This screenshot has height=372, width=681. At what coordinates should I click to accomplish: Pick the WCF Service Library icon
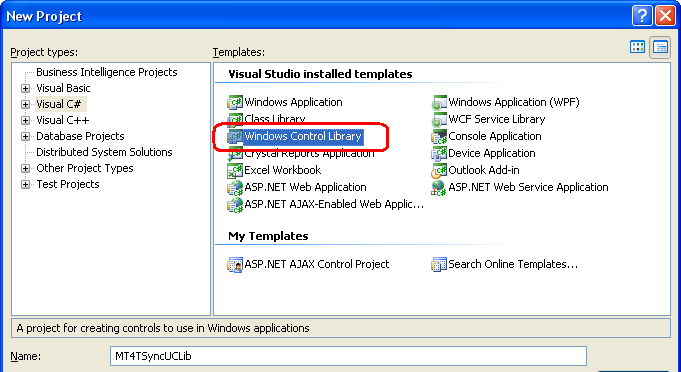pos(439,119)
